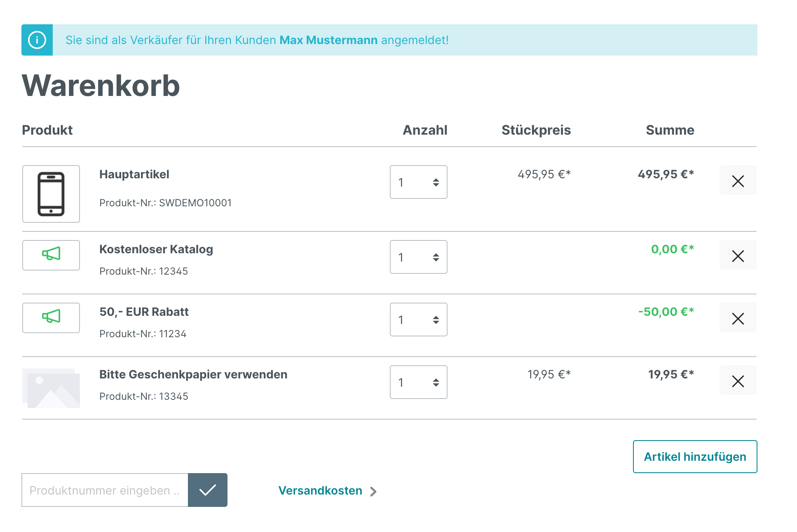797x532 pixels.
Task: Remove Hauptartikel from the cart
Action: [x=738, y=180]
